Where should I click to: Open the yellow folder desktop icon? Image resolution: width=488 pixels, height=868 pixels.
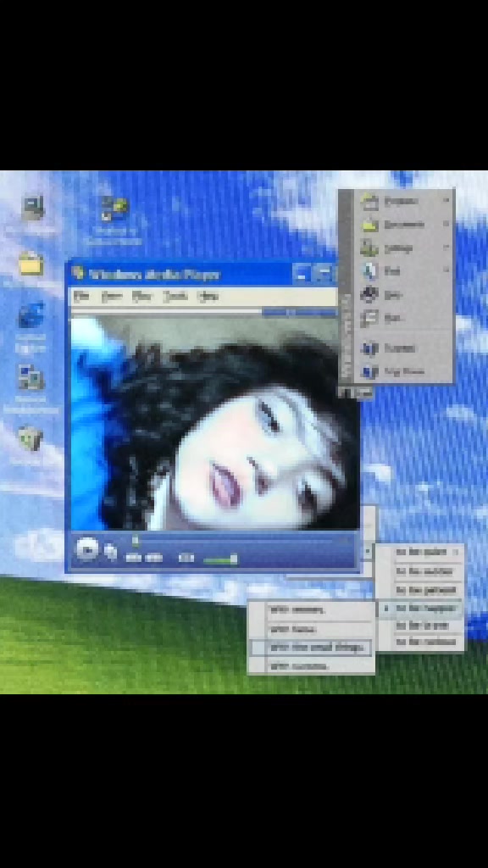click(x=31, y=263)
